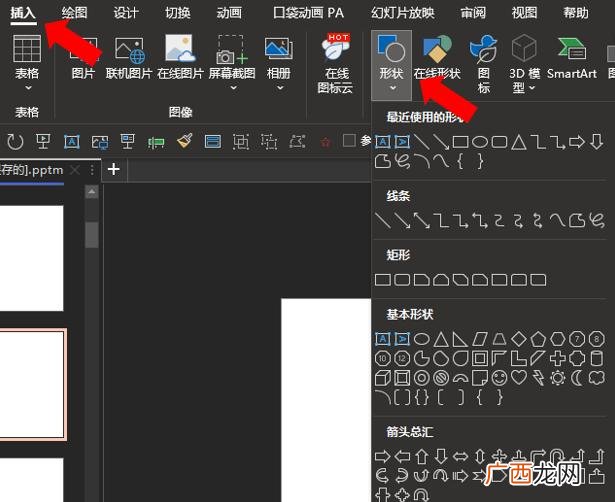Image resolution: width=615 pixels, height=502 pixels.
Task: Select the no-symbol prohibited shape
Action: coord(441,378)
